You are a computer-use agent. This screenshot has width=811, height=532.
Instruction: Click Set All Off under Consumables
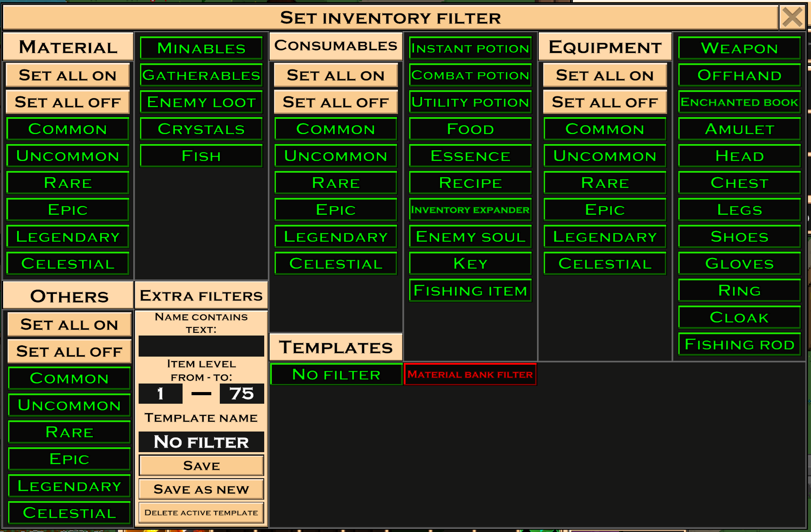point(336,102)
